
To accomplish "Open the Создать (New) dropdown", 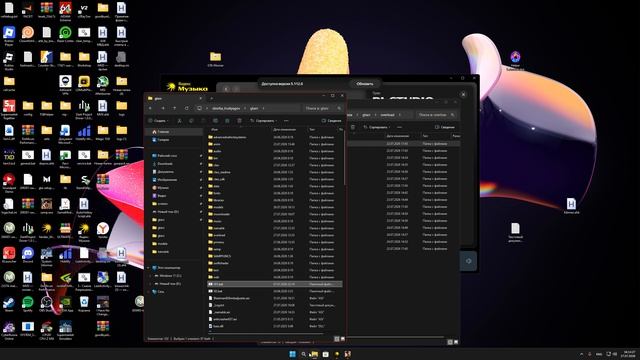I will tap(158, 121).
